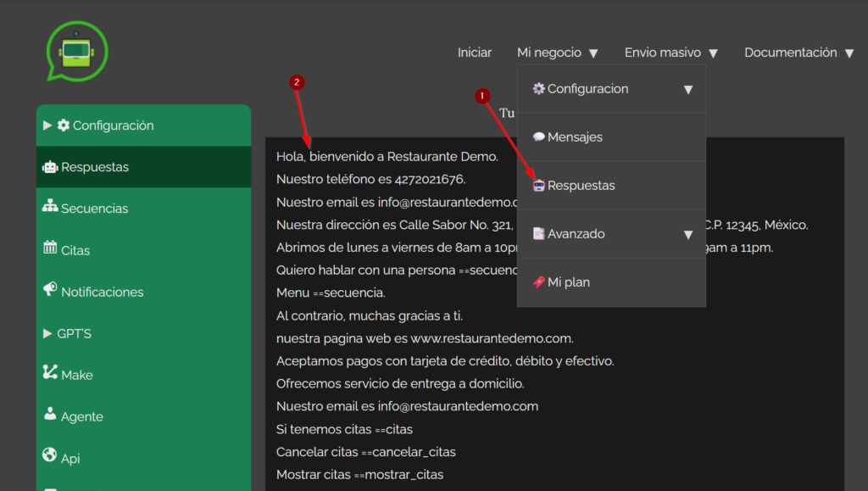Open the Documentación dropdown arrow
Viewport: 868px width, 491px height.
coord(849,53)
